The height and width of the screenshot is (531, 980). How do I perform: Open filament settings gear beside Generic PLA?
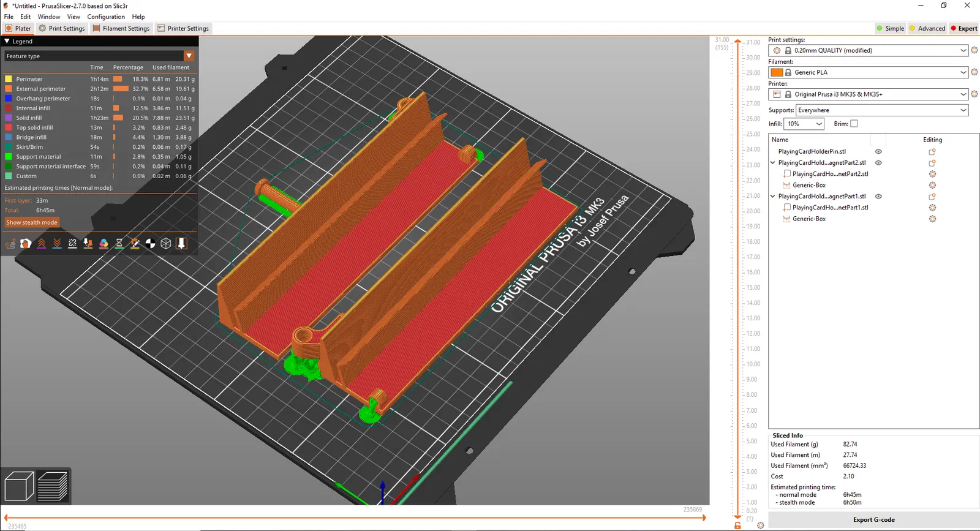pyautogui.click(x=974, y=72)
